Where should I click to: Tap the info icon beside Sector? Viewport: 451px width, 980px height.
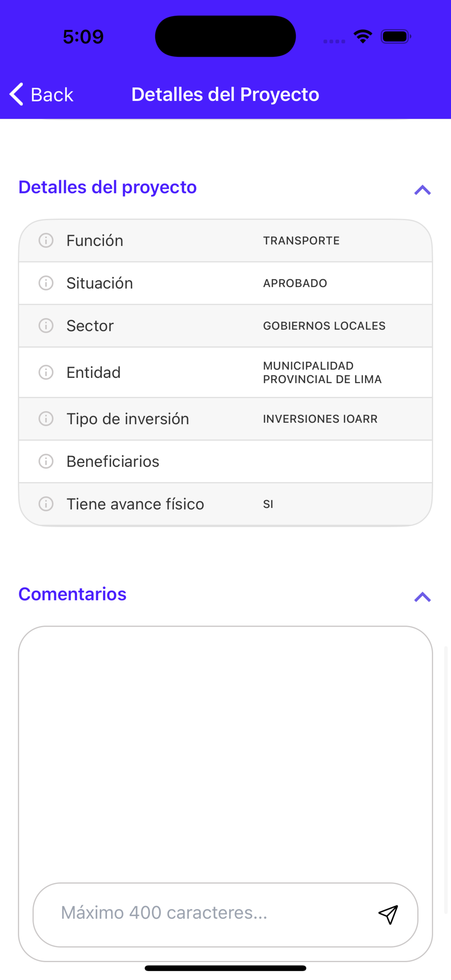46,326
